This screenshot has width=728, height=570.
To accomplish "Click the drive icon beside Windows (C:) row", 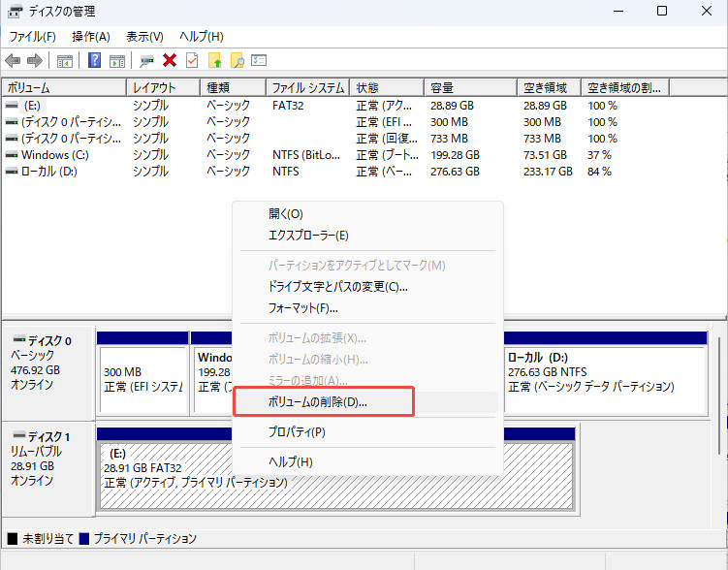I will click(x=12, y=155).
